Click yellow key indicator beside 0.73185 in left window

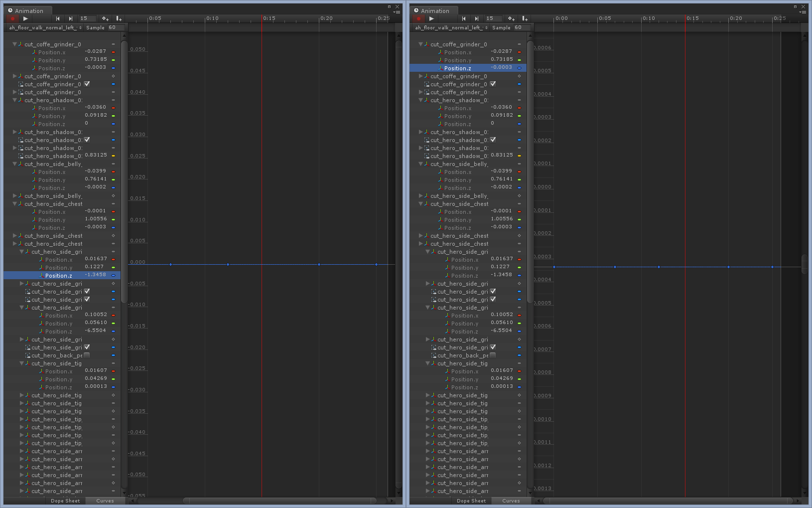click(113, 60)
